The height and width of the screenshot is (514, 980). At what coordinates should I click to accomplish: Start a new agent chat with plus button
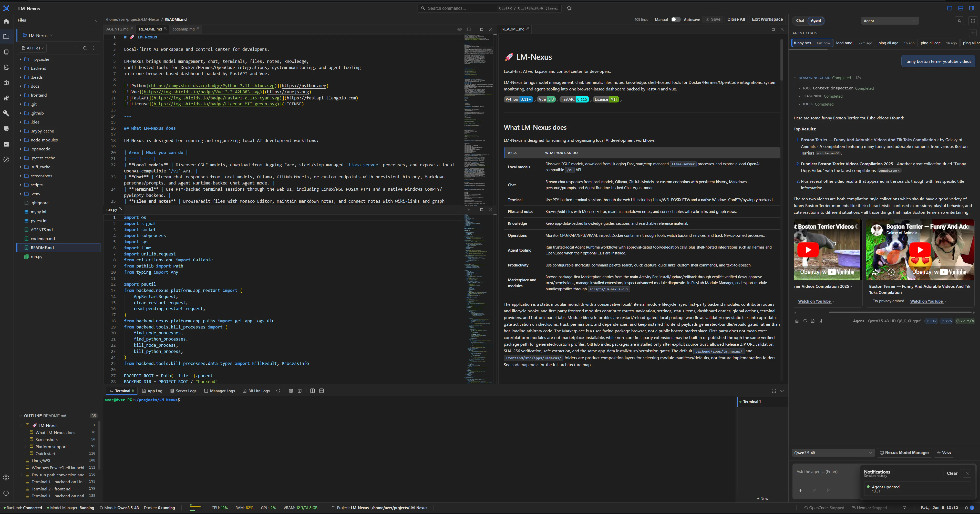972,33
